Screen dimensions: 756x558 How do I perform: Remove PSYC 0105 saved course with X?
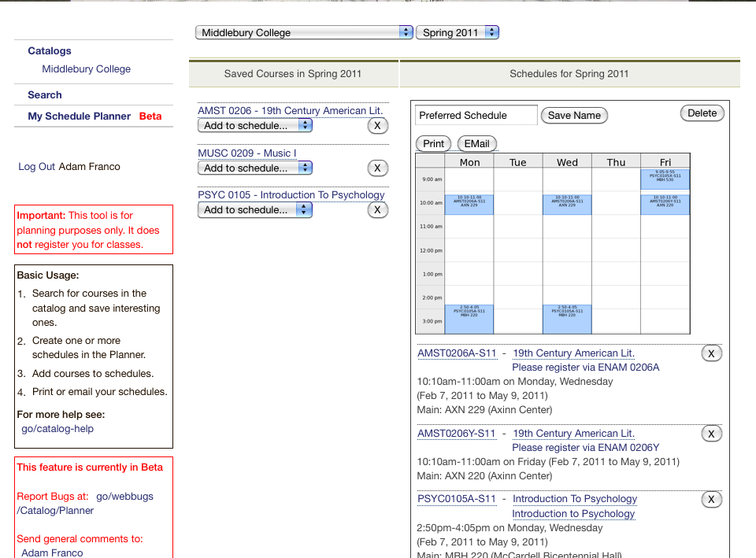[x=377, y=210]
